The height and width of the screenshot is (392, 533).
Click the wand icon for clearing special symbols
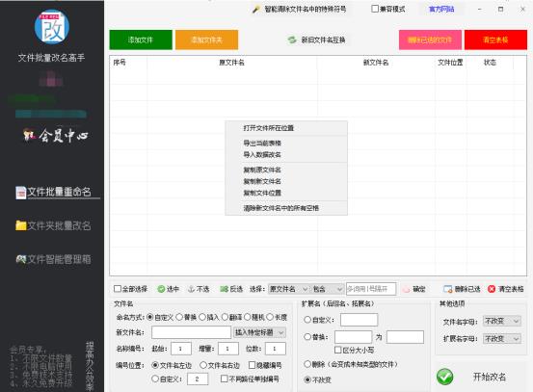(x=256, y=10)
